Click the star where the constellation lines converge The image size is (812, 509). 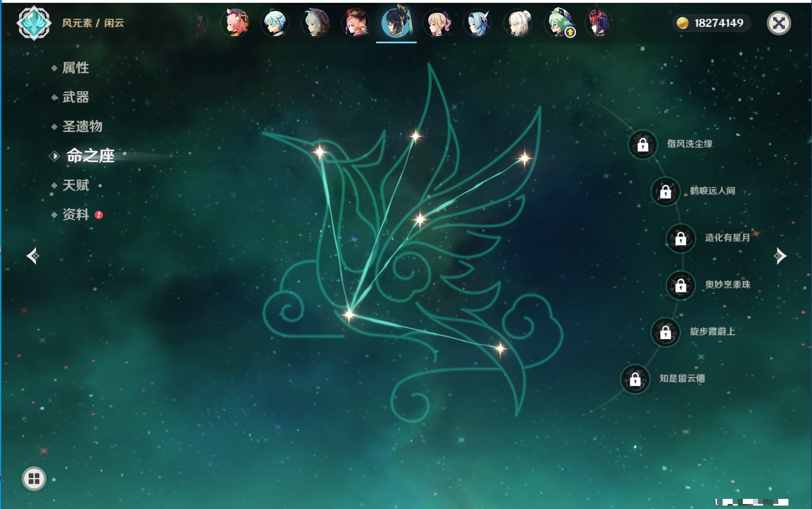click(349, 314)
